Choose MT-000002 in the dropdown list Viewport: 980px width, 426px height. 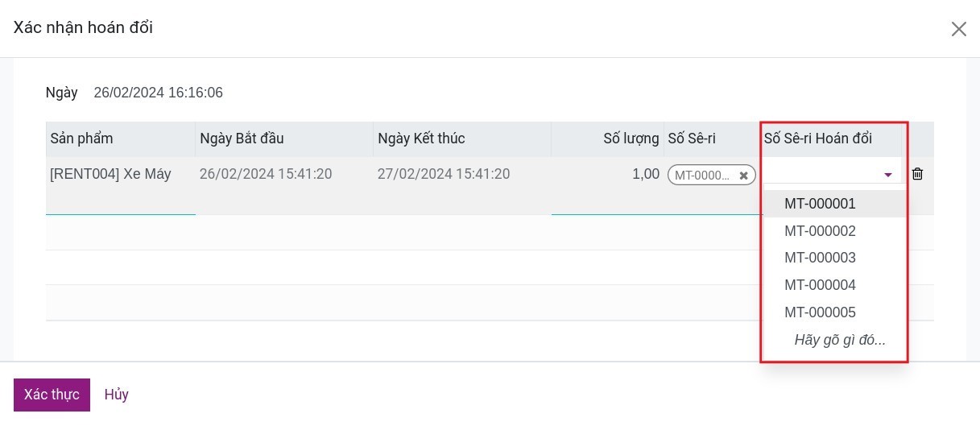coord(820,231)
